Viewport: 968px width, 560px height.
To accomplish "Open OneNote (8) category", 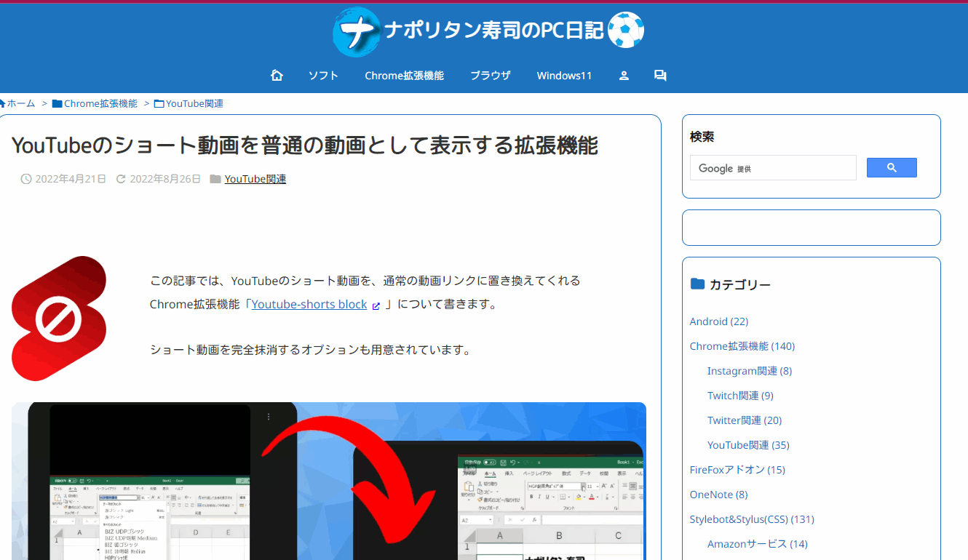I will click(718, 495).
